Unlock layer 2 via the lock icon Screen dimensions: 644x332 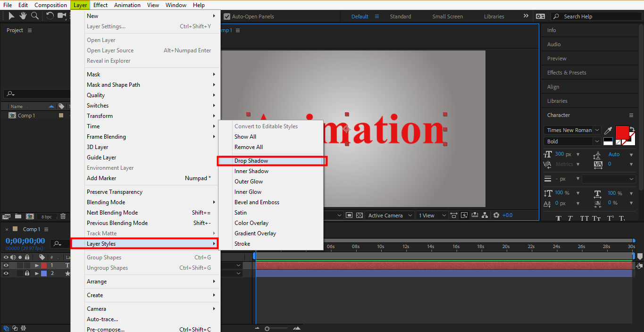27,274
